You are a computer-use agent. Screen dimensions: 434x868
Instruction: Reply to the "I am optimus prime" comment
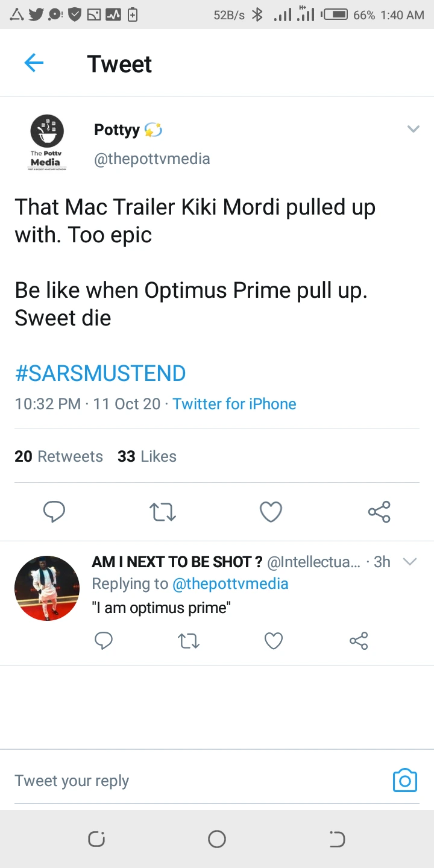coord(104,641)
